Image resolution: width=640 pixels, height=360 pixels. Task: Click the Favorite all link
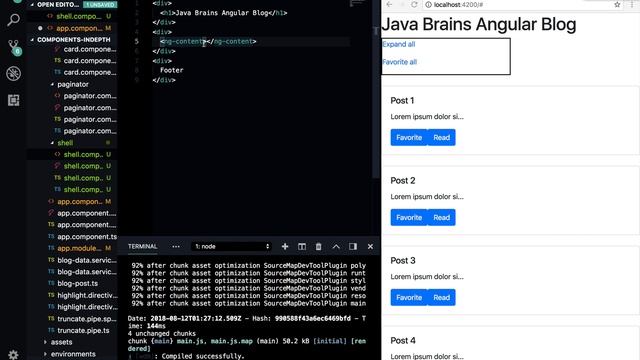pyautogui.click(x=400, y=62)
